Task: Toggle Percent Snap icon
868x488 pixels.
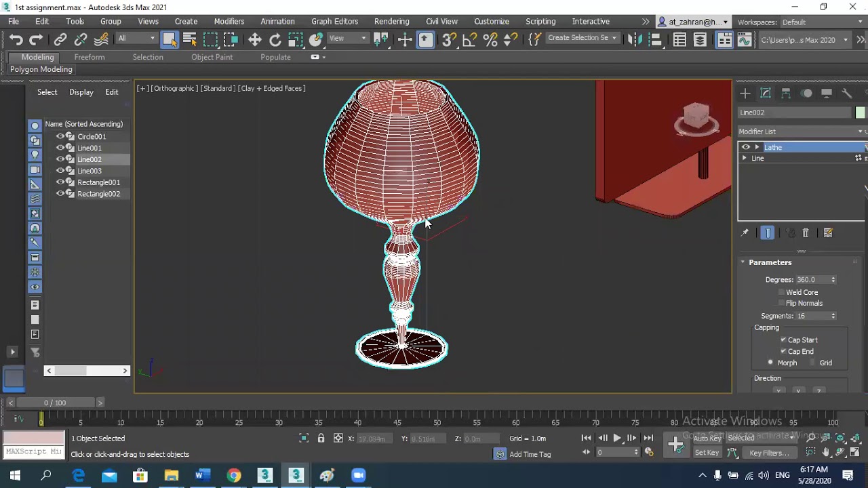Action: [490, 40]
